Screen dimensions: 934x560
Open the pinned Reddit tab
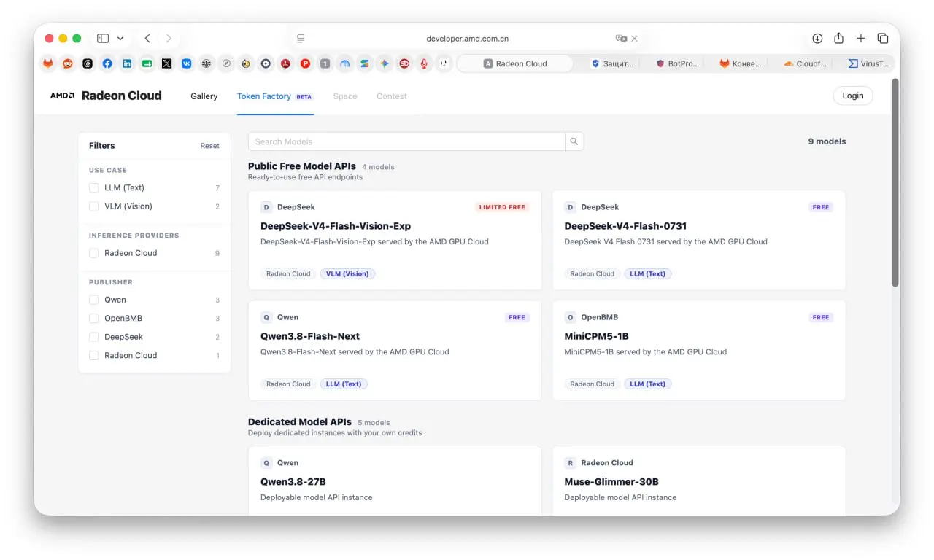coord(68,63)
